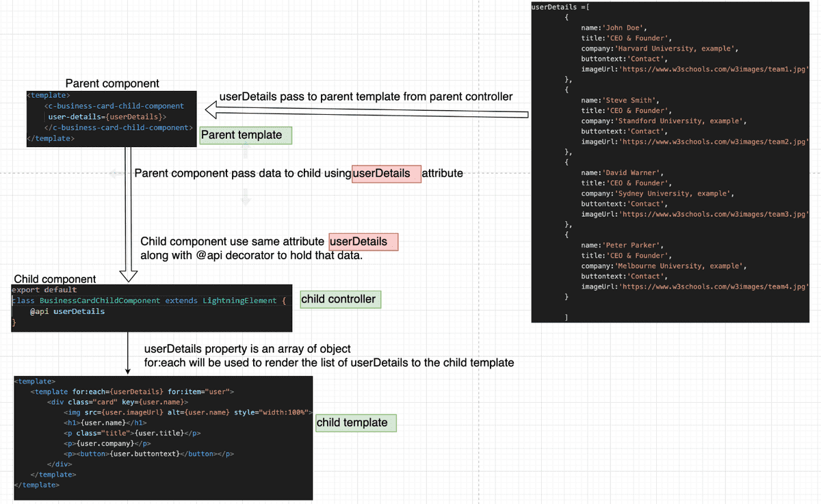The width and height of the screenshot is (821, 504).
Task: Click the parent component template code block
Action: pos(111,116)
